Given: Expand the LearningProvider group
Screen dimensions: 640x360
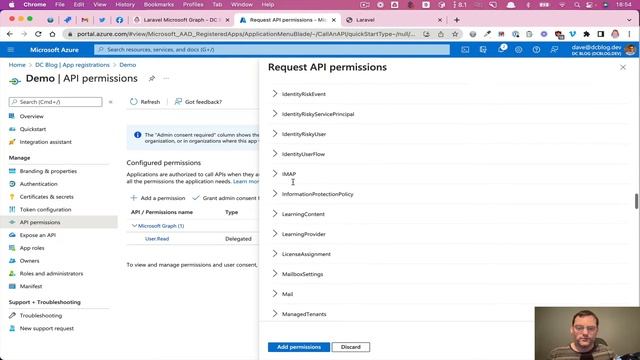Looking at the screenshot, I should click(275, 234).
